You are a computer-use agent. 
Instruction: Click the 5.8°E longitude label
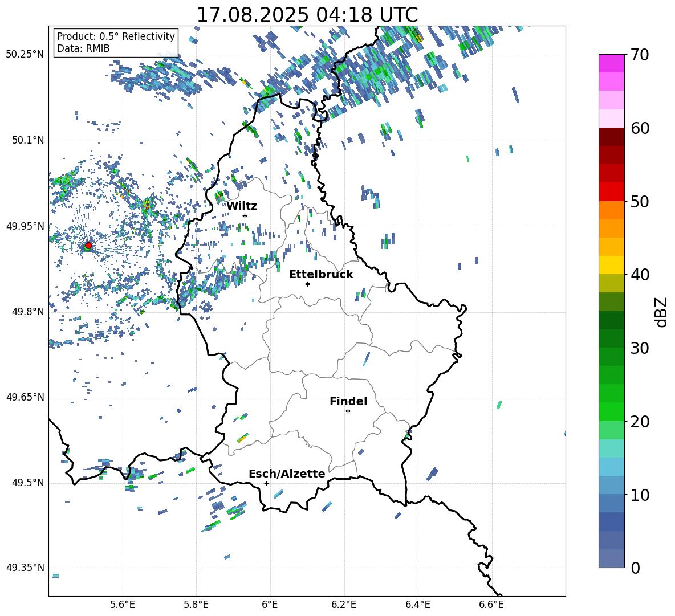[x=196, y=605]
